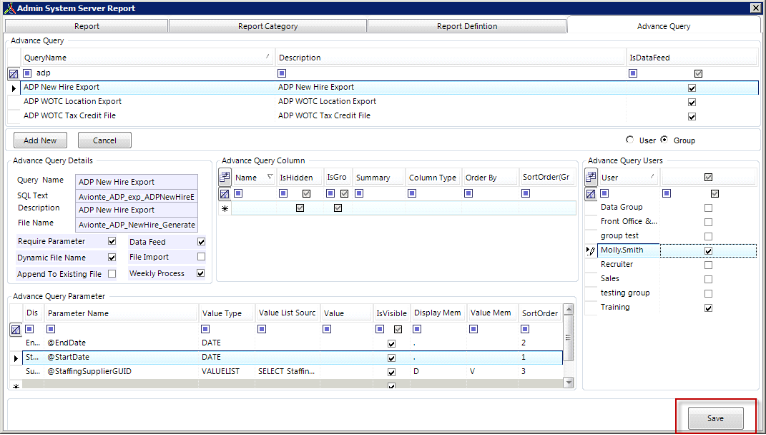Click Description filter operator icon in query grid
The height and width of the screenshot is (435, 766).
[x=281, y=73]
